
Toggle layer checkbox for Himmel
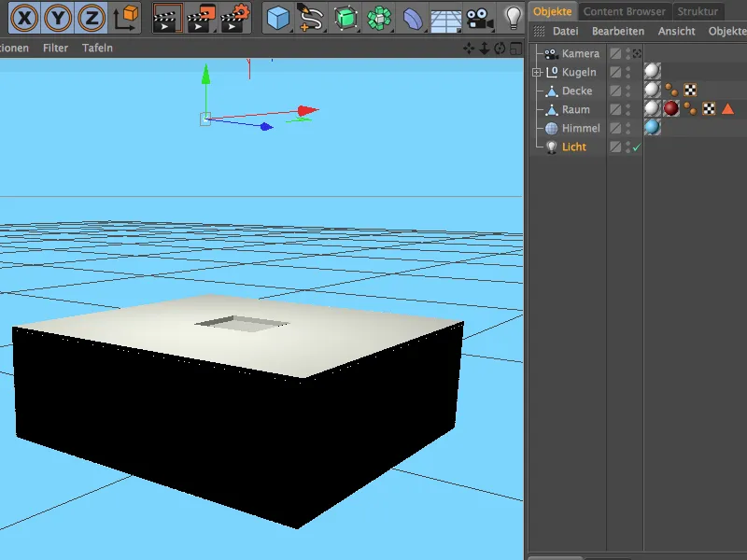point(615,128)
